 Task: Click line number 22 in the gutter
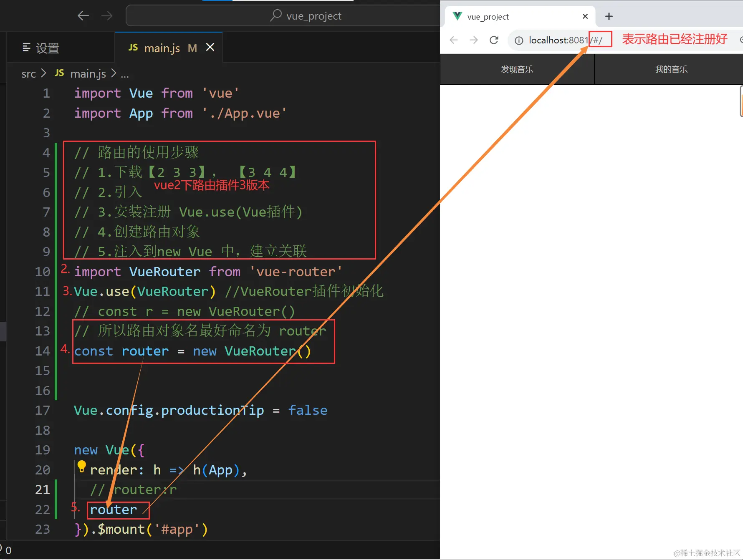pos(42,510)
